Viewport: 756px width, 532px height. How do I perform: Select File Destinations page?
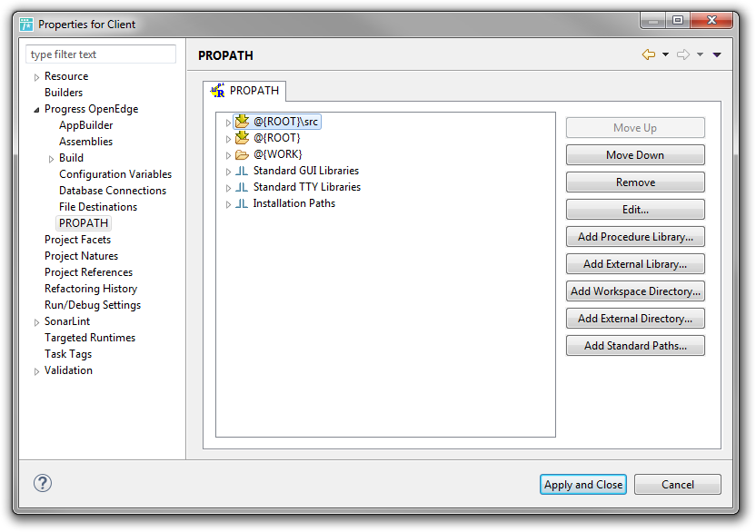98,207
